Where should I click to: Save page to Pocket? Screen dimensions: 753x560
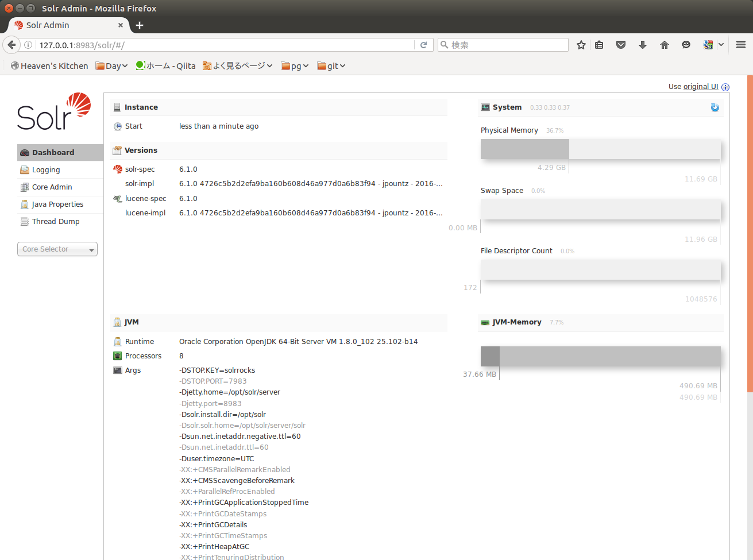pyautogui.click(x=621, y=44)
